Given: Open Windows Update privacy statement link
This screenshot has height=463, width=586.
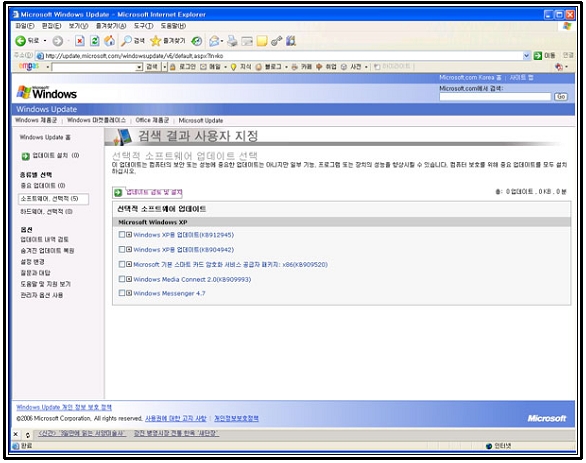Looking at the screenshot, I should tap(64, 407).
